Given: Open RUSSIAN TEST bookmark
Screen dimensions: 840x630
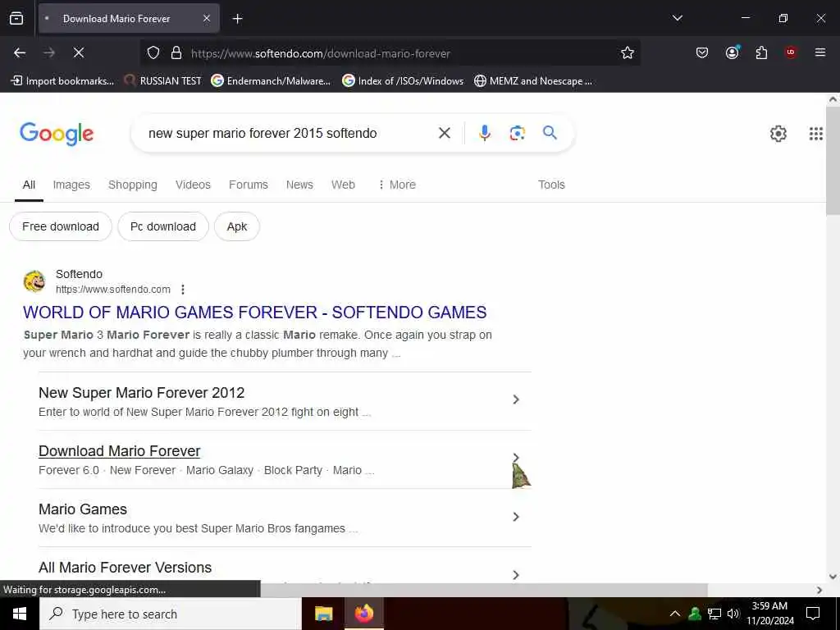Looking at the screenshot, I should click(x=163, y=81).
